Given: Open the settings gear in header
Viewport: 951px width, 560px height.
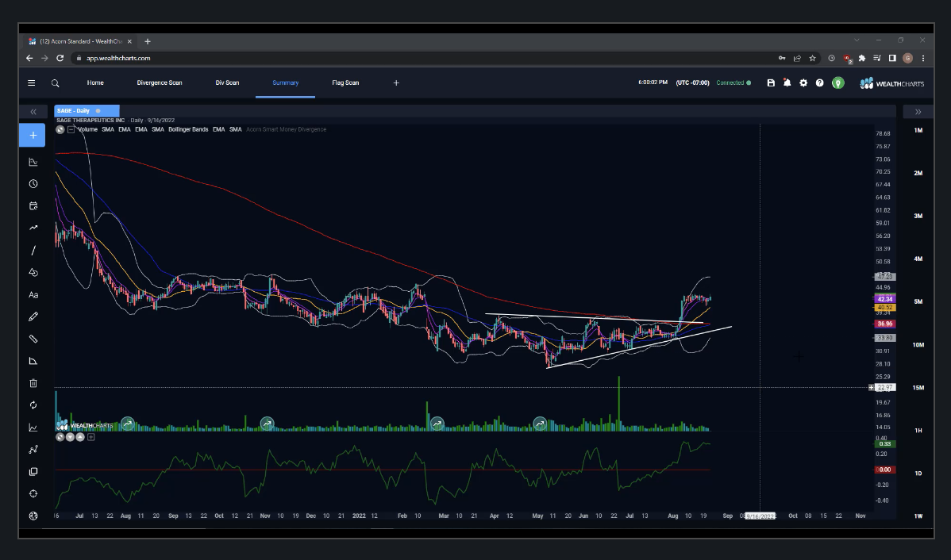Looking at the screenshot, I should pyautogui.click(x=803, y=83).
